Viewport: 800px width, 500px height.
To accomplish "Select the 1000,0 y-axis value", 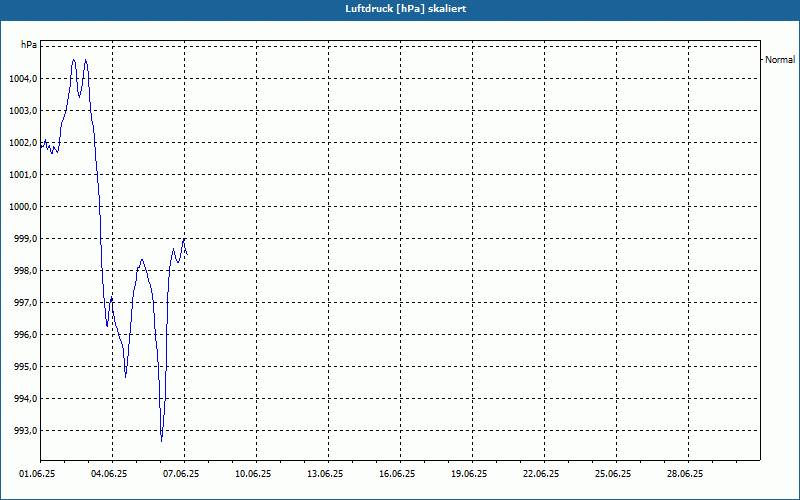I will [x=23, y=207].
